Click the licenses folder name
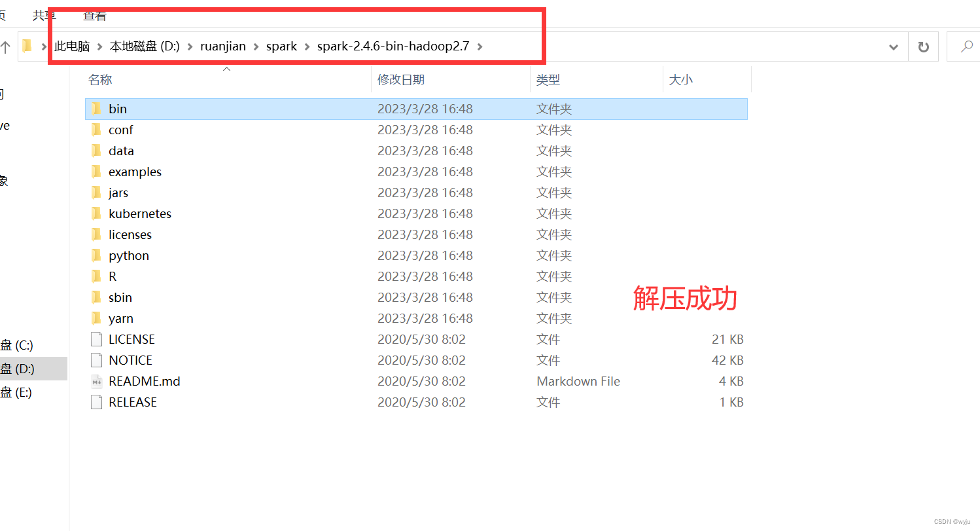Image resolution: width=980 pixels, height=531 pixels. (130, 234)
